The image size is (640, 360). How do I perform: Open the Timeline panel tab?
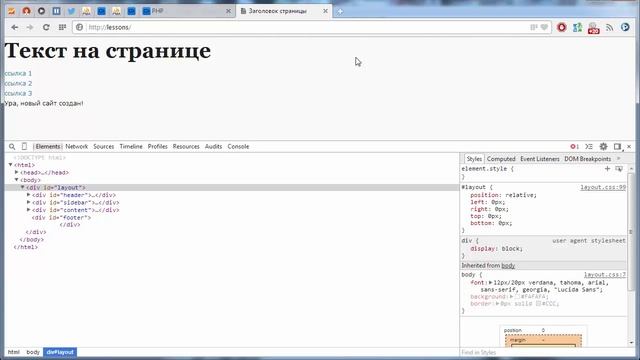tap(131, 147)
